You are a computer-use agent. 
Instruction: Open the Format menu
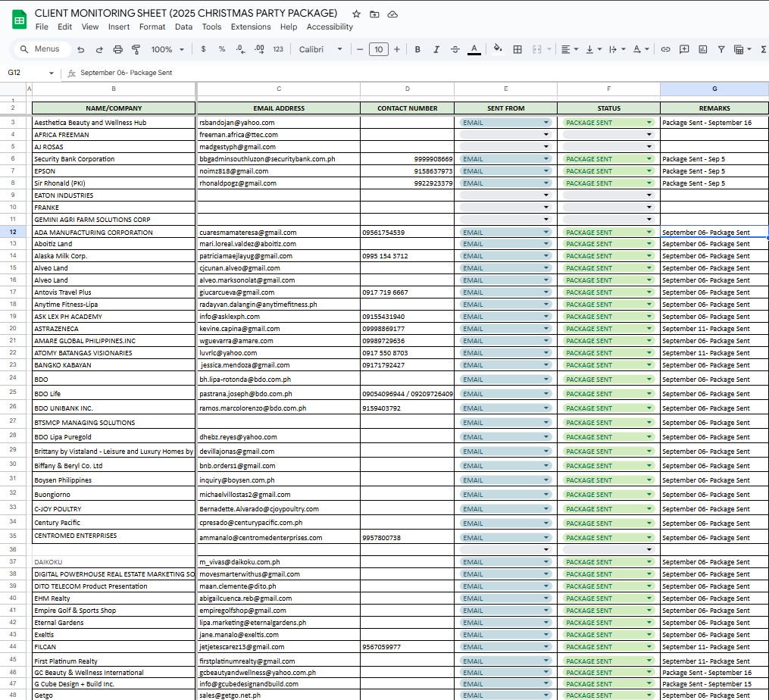pos(152,27)
